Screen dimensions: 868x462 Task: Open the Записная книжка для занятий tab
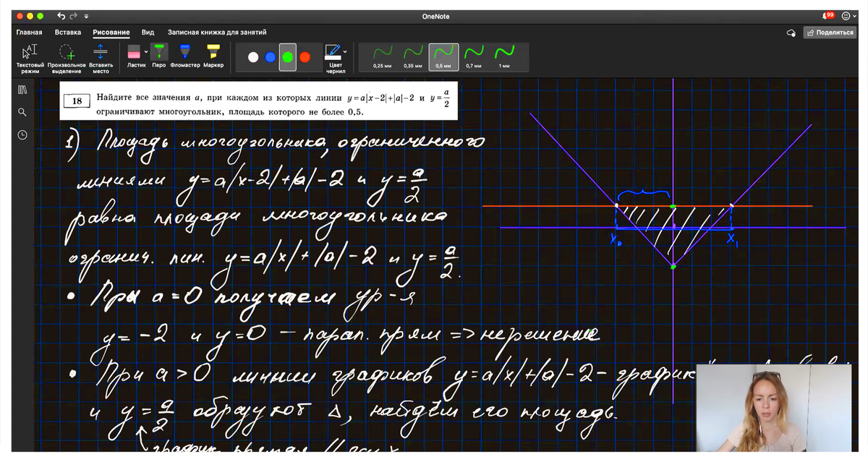point(217,33)
